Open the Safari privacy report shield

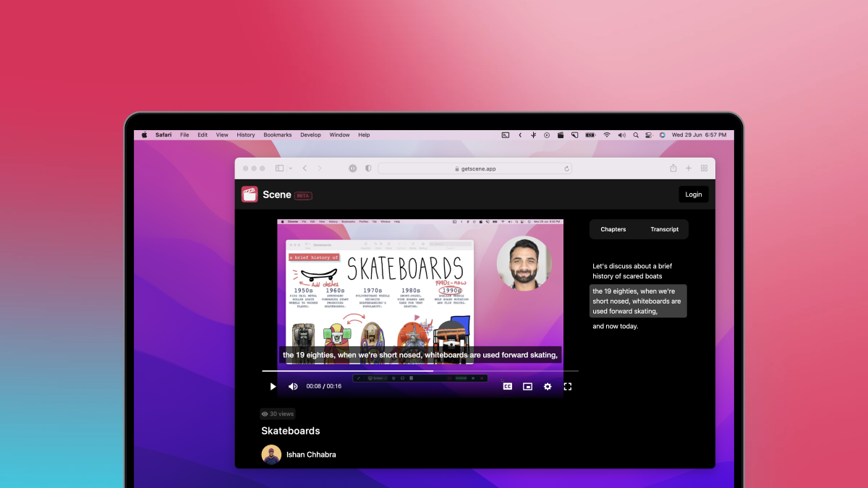pyautogui.click(x=368, y=168)
